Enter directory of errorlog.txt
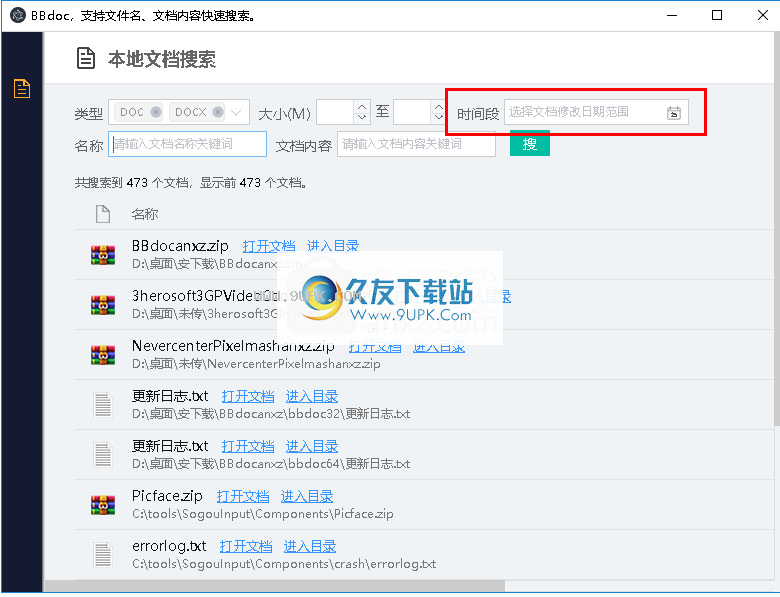The height and width of the screenshot is (597, 780). click(310, 546)
